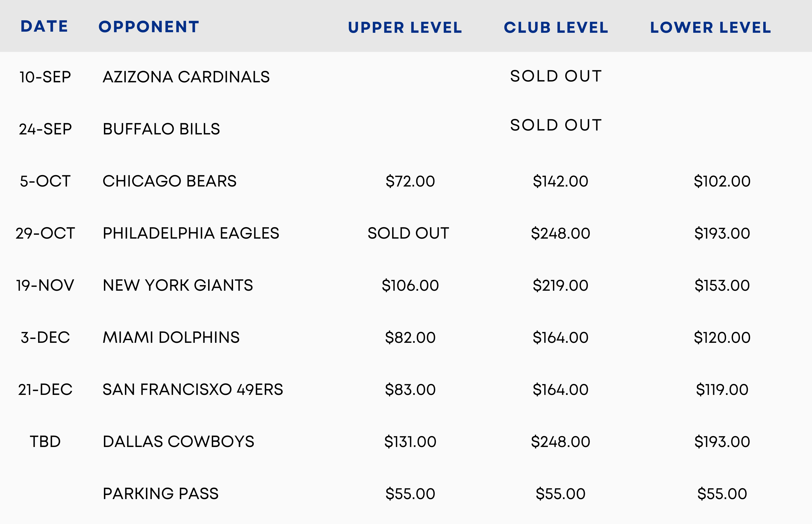Select Chicago Bears club level $142.00 price

tap(560, 181)
